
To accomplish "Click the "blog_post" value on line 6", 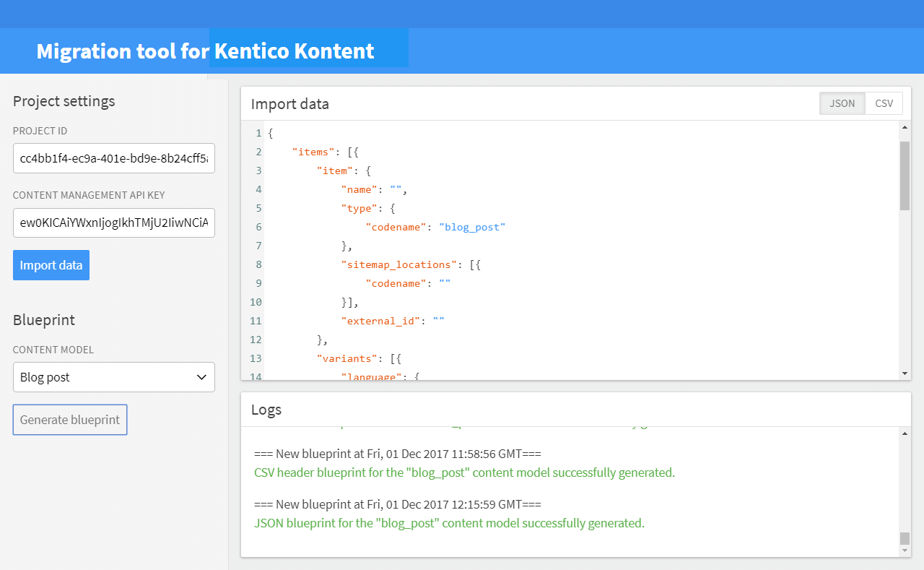I will pyautogui.click(x=472, y=227).
